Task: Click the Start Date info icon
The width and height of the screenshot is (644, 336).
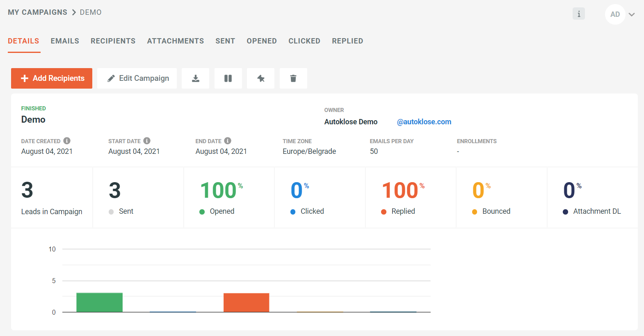Action: [147, 141]
